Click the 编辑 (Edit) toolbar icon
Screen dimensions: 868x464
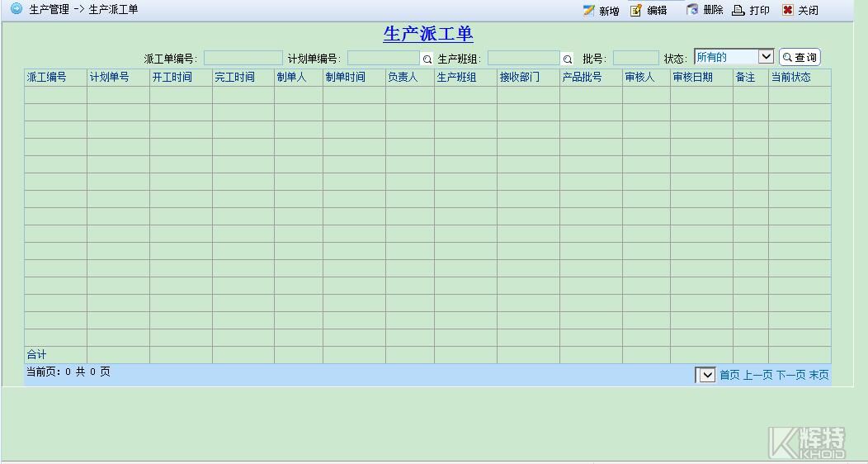point(636,11)
